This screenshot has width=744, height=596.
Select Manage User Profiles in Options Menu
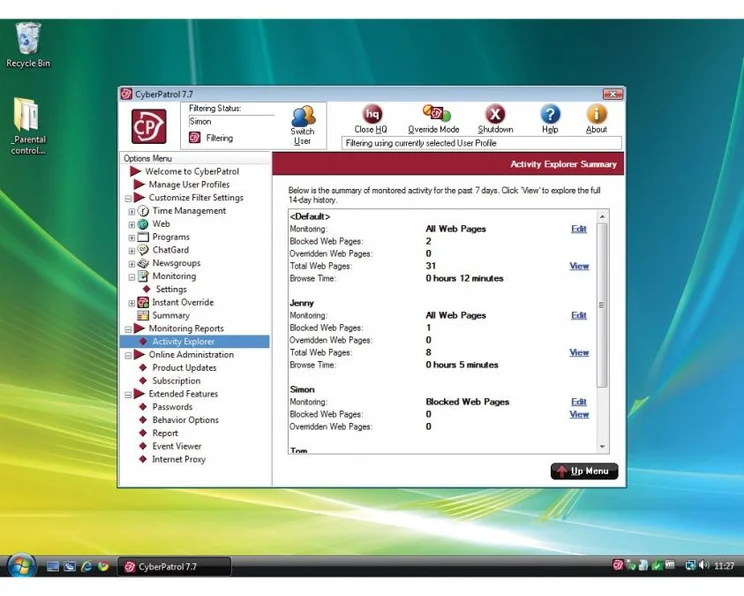pyautogui.click(x=188, y=185)
